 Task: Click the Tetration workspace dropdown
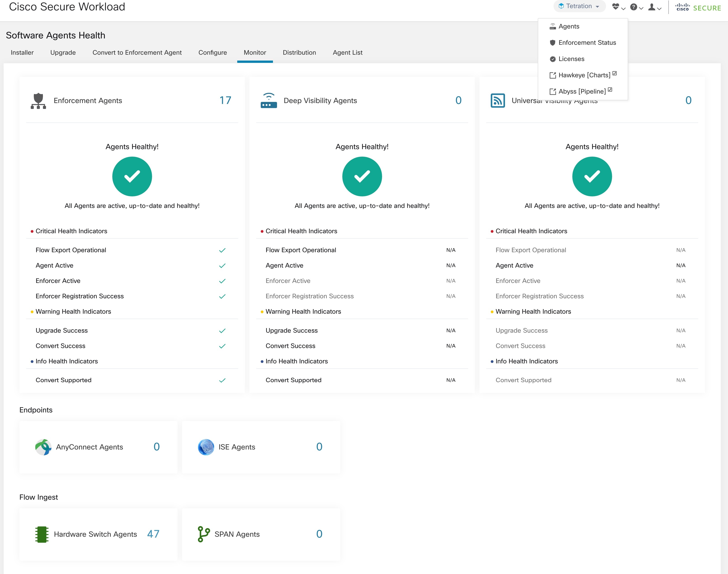[x=578, y=7]
